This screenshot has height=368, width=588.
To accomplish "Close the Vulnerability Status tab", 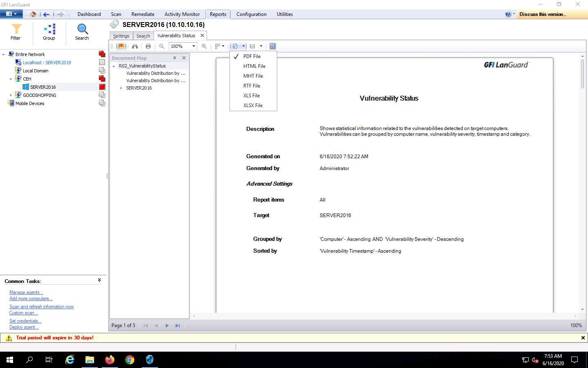I will [202, 36].
